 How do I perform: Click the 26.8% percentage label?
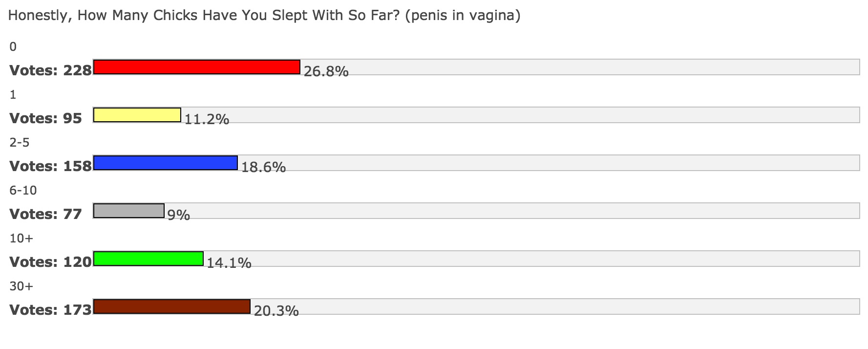point(326,71)
